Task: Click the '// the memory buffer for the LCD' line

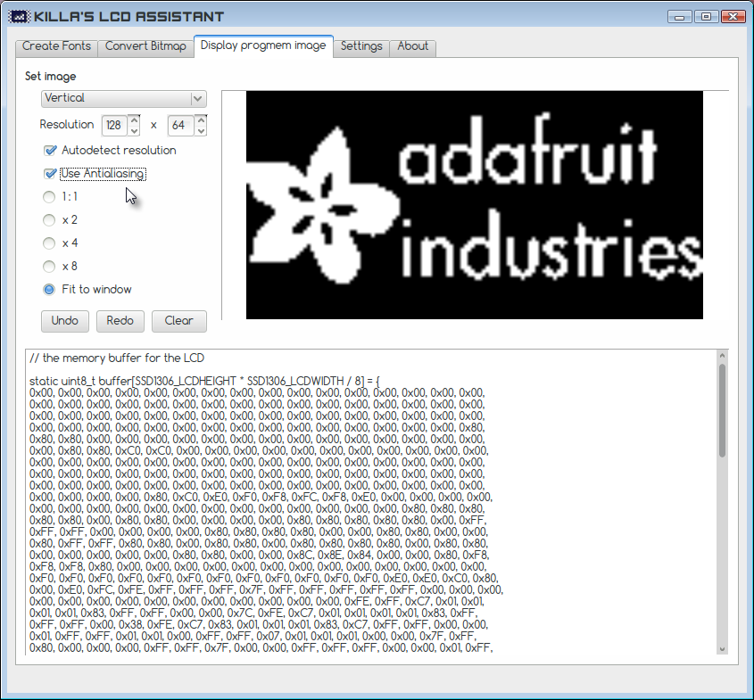Action: [x=117, y=358]
